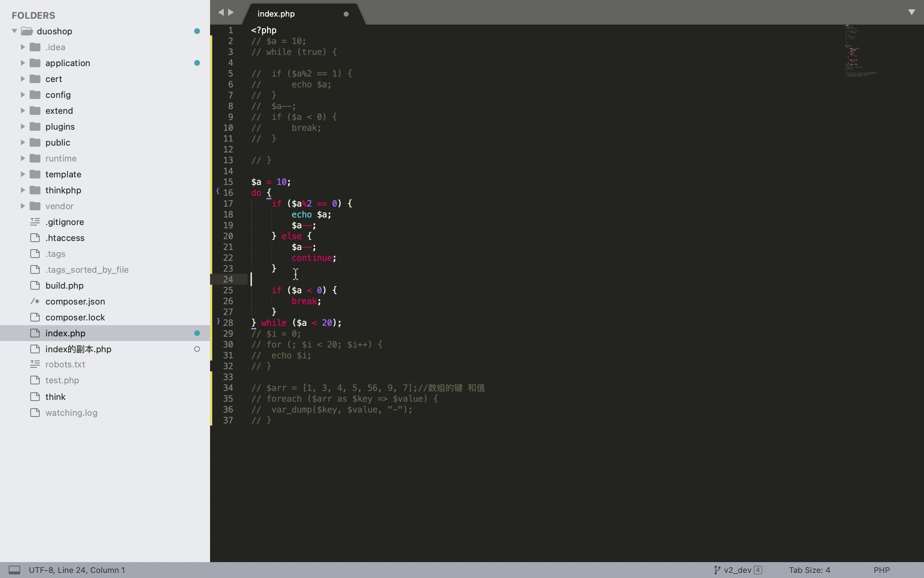Expand the config folder arrow
This screenshot has width=924, height=578.
click(x=22, y=94)
